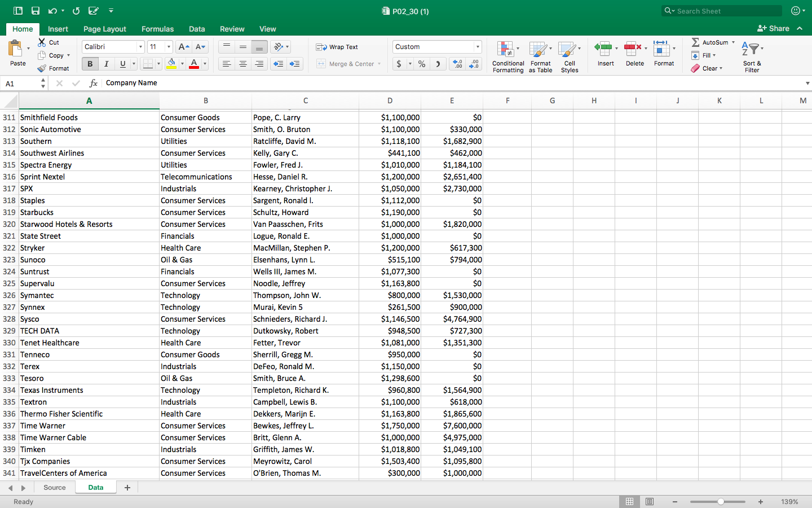812x508 pixels.
Task: Open the Source sheet tab
Action: [55, 488]
